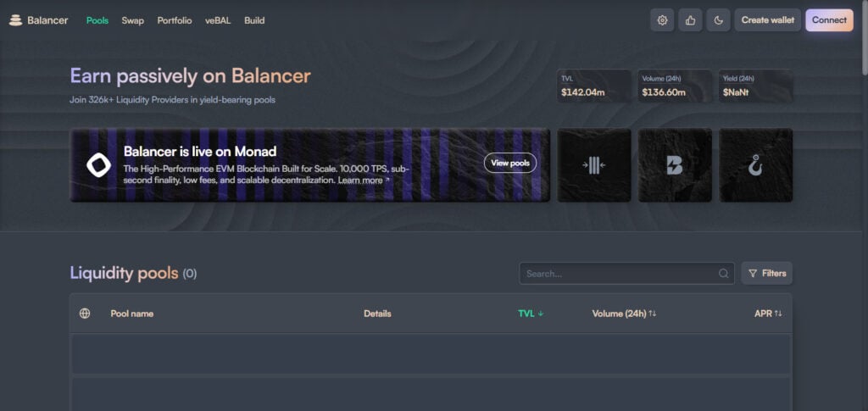Image resolution: width=868 pixels, height=411 pixels.
Task: Go to the Pools tab
Action: tap(97, 20)
